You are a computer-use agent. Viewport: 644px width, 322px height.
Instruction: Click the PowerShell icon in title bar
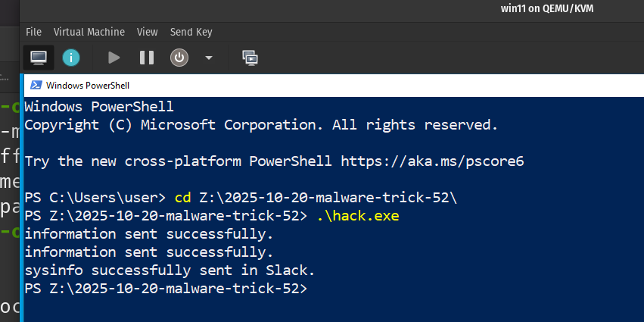pyautogui.click(x=35, y=86)
